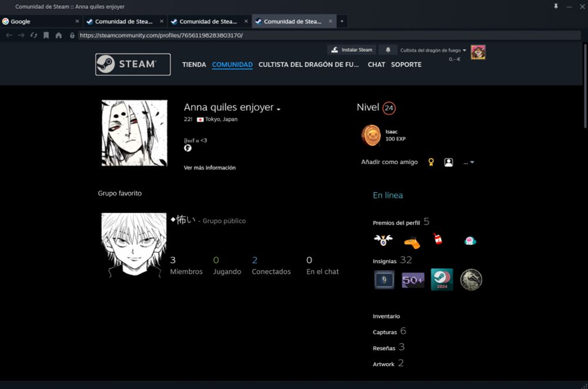Click the 3 Miembros group stat
The image size is (588, 389).
(x=186, y=265)
